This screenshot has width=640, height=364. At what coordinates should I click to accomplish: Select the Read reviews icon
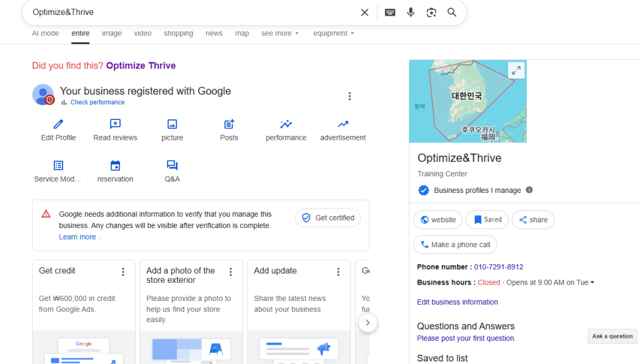click(x=115, y=124)
